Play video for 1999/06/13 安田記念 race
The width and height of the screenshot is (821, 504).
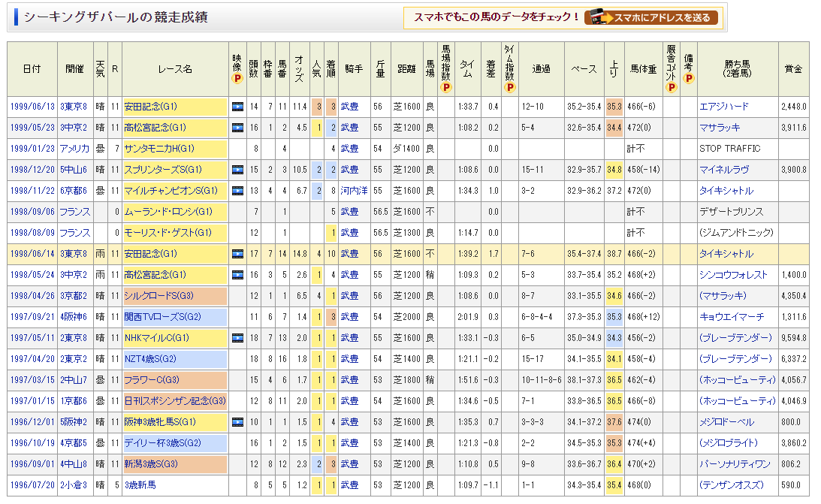tap(237, 107)
